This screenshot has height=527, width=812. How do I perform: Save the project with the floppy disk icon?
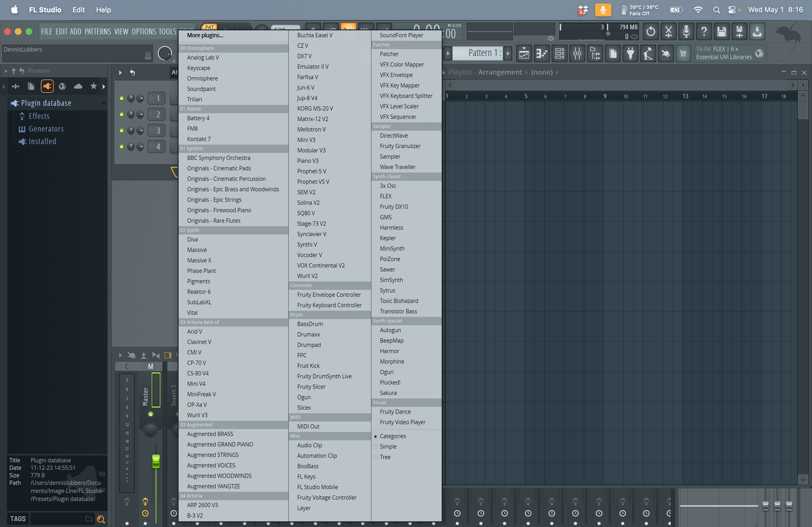[x=722, y=31]
